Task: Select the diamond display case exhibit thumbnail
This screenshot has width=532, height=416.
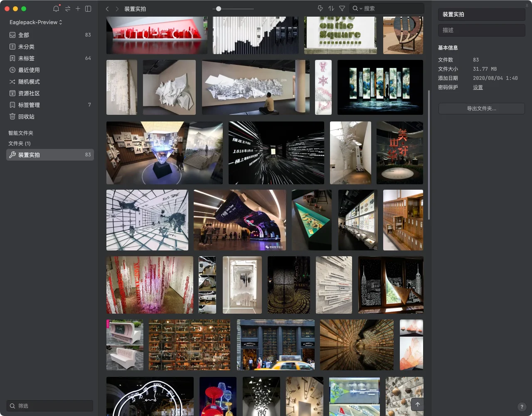Action: (165, 153)
